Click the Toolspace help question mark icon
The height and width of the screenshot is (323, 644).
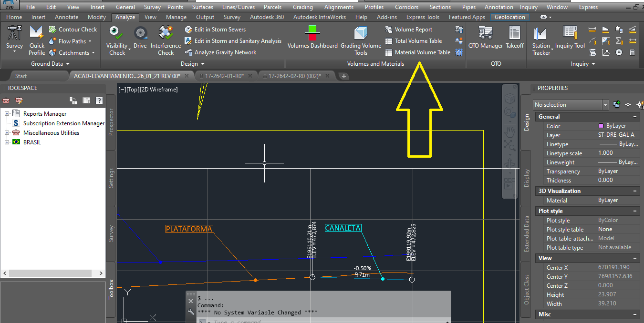coord(99,101)
